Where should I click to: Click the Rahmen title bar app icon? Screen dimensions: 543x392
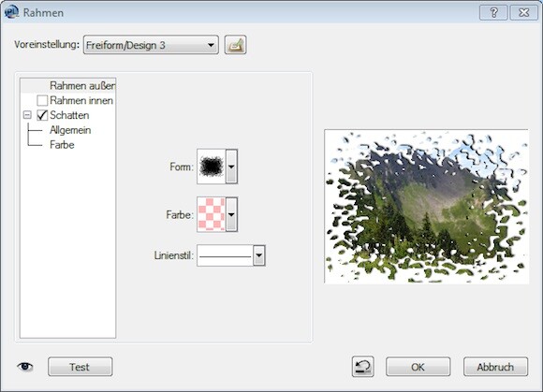click(11, 12)
